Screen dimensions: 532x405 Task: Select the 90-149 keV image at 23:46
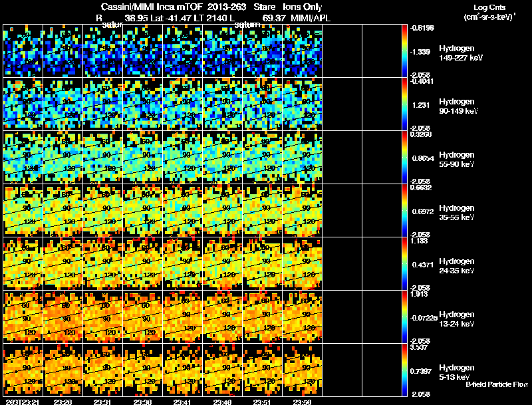(x=223, y=104)
